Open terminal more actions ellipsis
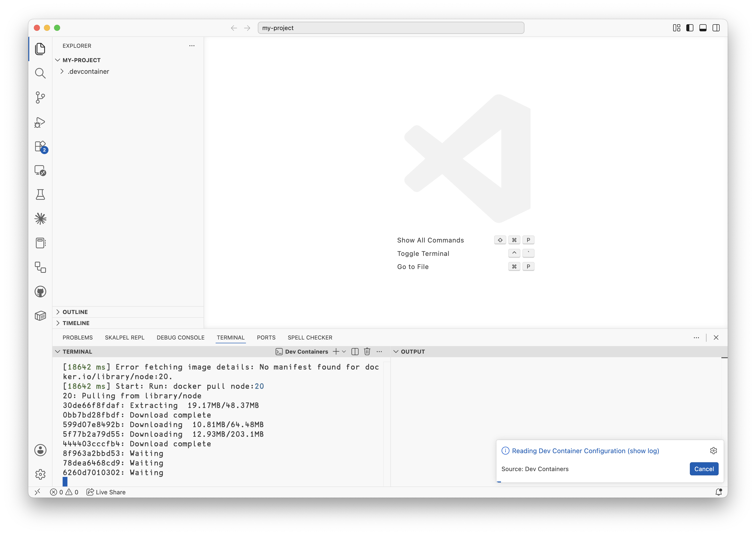Image resolution: width=756 pixels, height=535 pixels. tap(379, 352)
